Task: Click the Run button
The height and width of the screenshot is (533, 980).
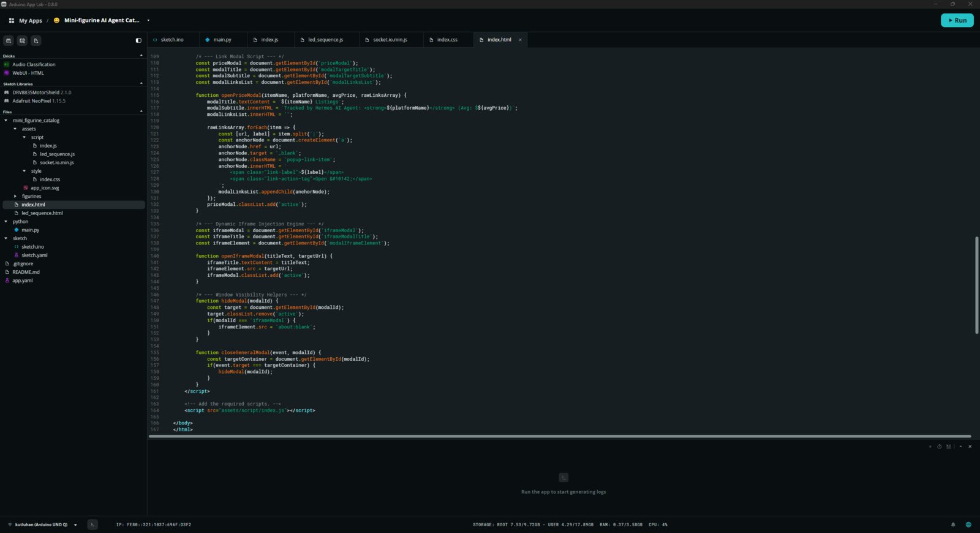Action: point(957,20)
